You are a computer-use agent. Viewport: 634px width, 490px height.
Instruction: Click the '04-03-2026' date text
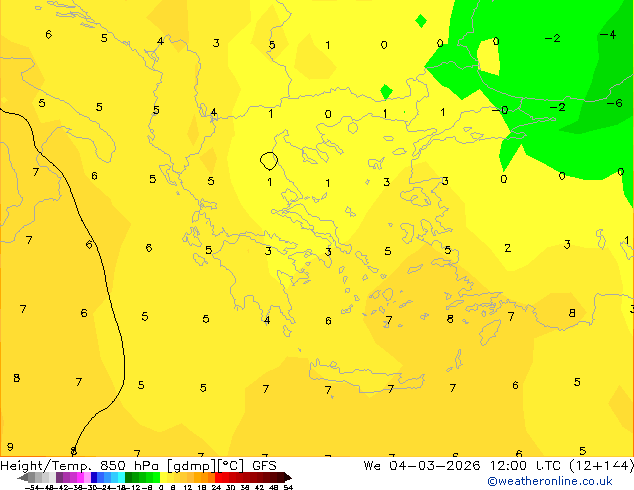(435, 466)
